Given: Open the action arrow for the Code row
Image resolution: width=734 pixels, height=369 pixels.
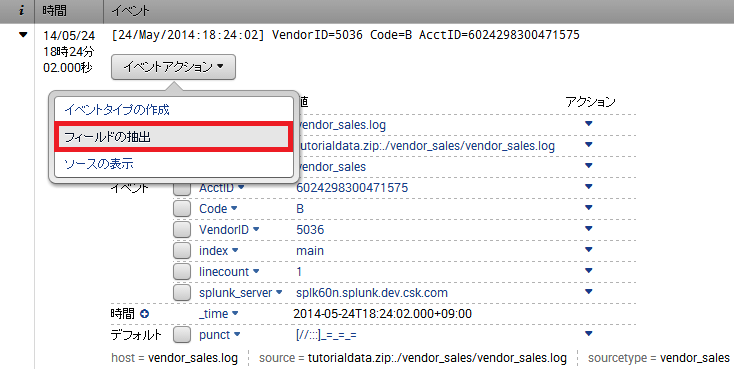Looking at the screenshot, I should coord(588,207).
